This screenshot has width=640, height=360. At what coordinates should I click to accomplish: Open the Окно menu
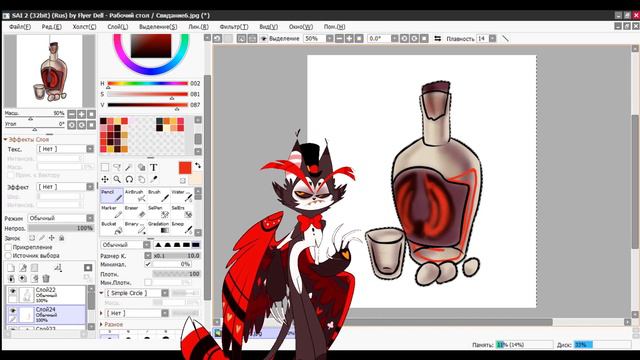point(301,27)
